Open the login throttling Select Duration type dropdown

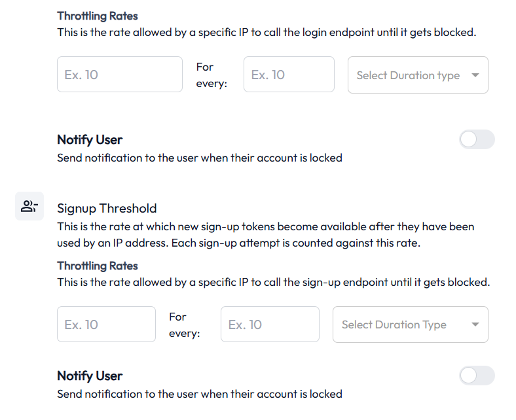pyautogui.click(x=418, y=75)
